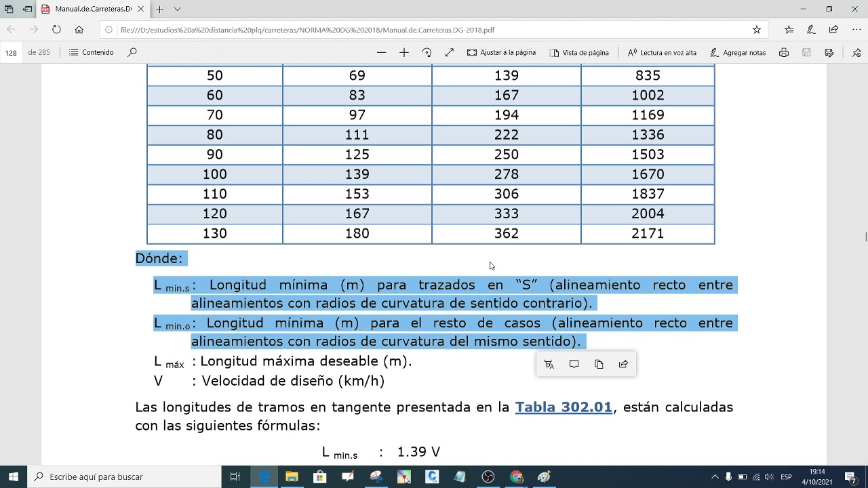Show the set-aside tabs icon
The height and width of the screenshot is (488, 868).
[x=9, y=9]
